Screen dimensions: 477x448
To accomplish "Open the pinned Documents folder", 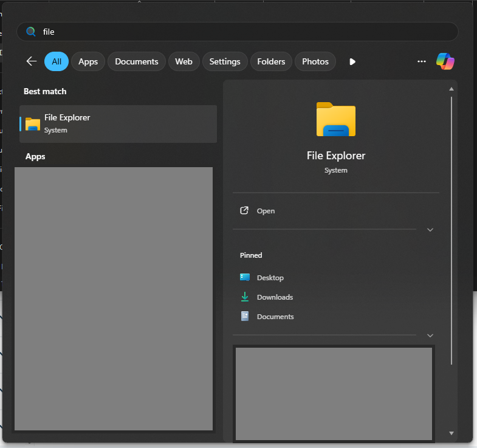I will tap(336, 317).
